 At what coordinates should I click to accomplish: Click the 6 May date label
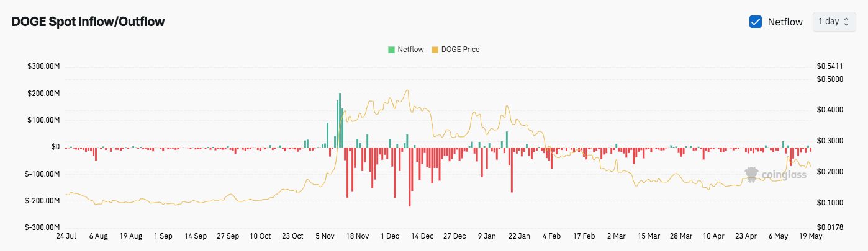[x=779, y=236]
